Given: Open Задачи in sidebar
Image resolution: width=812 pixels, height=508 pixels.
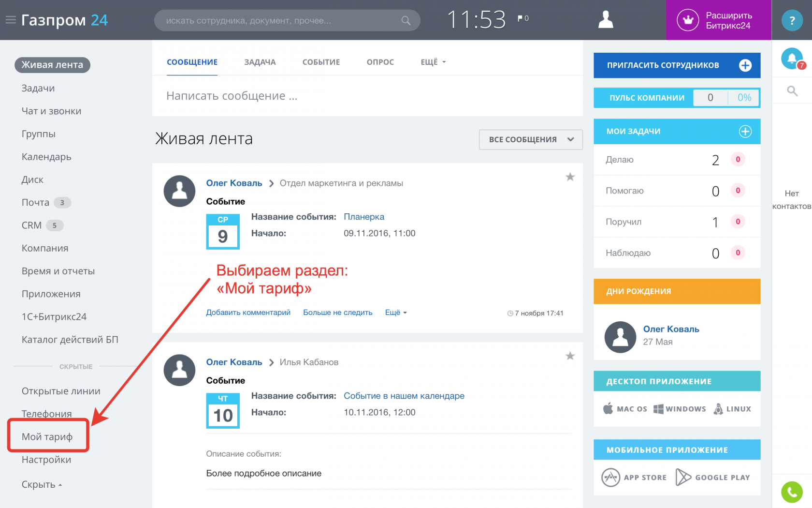Looking at the screenshot, I should (x=38, y=88).
